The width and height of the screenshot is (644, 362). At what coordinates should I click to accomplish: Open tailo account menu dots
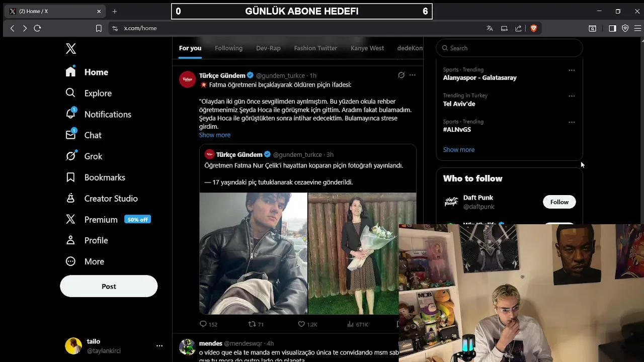[x=159, y=346]
